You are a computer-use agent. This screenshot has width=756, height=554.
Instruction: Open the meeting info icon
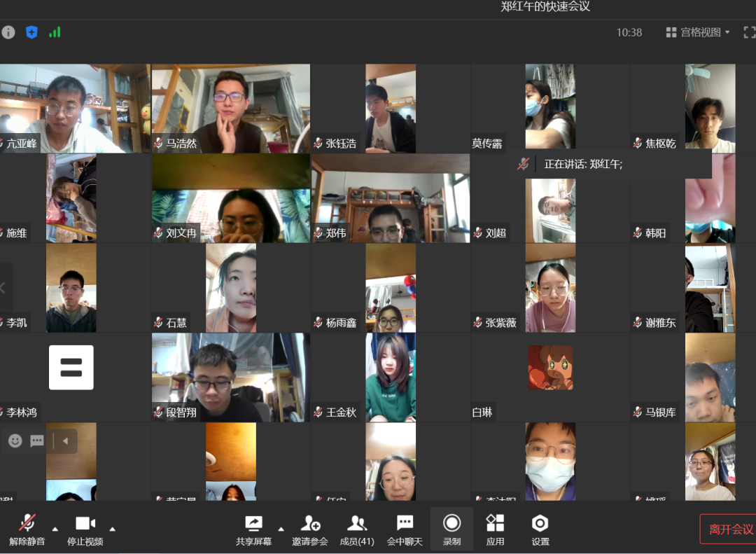pyautogui.click(x=8, y=32)
